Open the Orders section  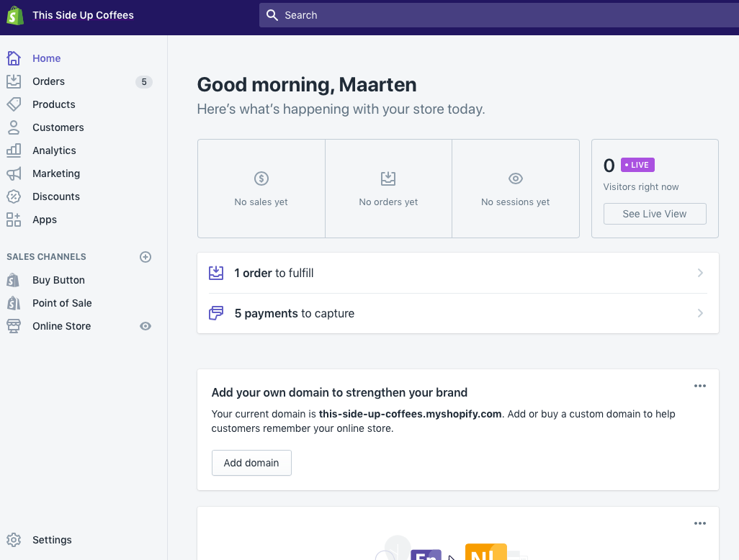tap(48, 81)
